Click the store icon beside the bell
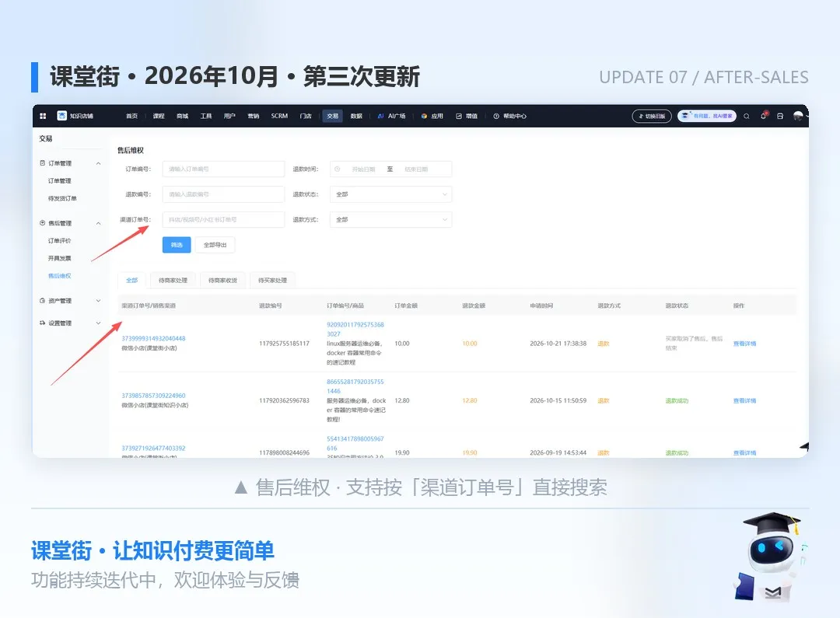Image resolution: width=840 pixels, height=618 pixels. (x=780, y=116)
